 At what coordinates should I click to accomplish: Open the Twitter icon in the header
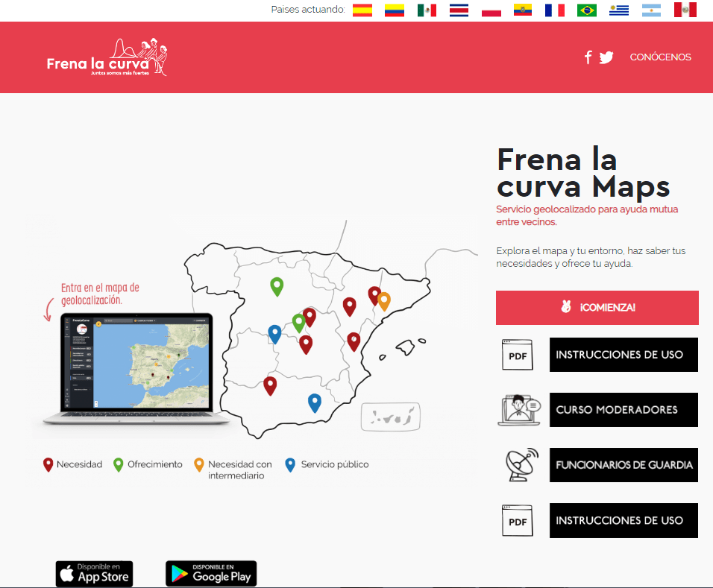point(606,57)
